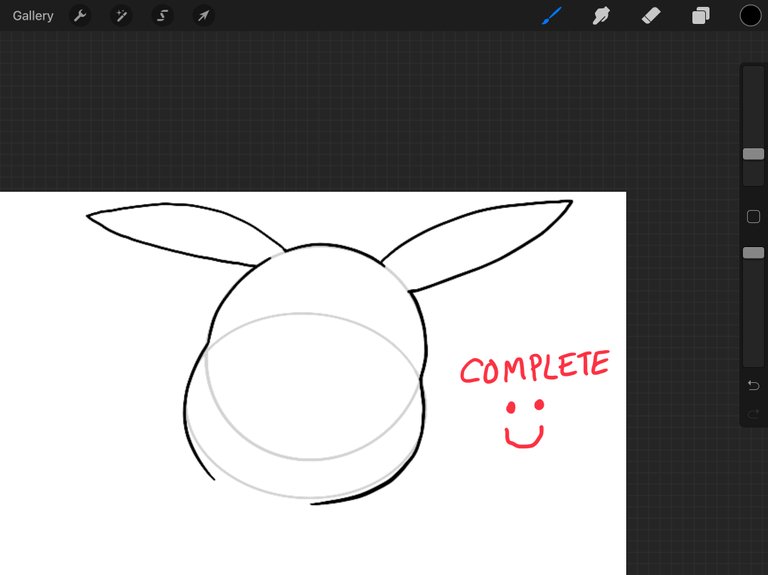Click the brush opacity slider handle
Image resolution: width=768 pixels, height=575 pixels.
(753, 253)
